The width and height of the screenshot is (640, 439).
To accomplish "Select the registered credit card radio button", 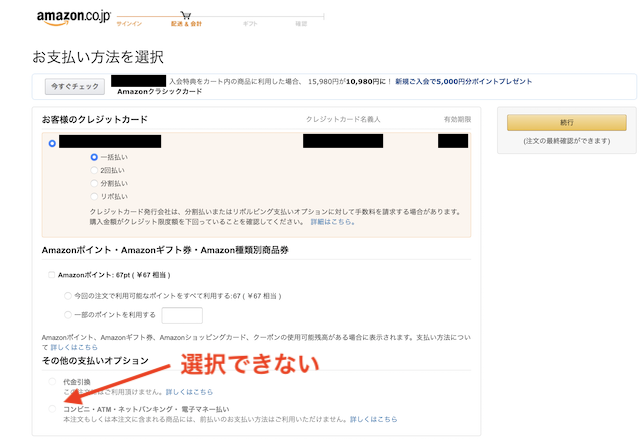I will (52, 143).
